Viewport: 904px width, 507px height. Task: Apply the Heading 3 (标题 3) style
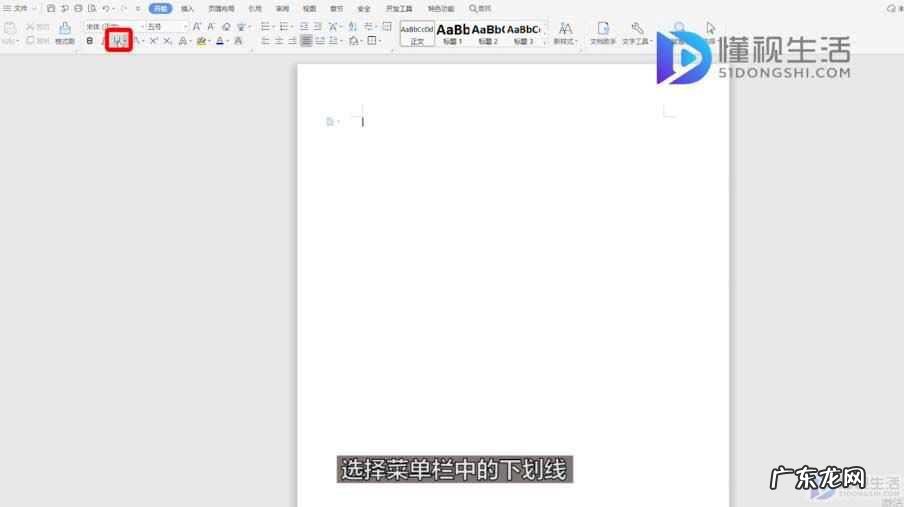[523, 34]
